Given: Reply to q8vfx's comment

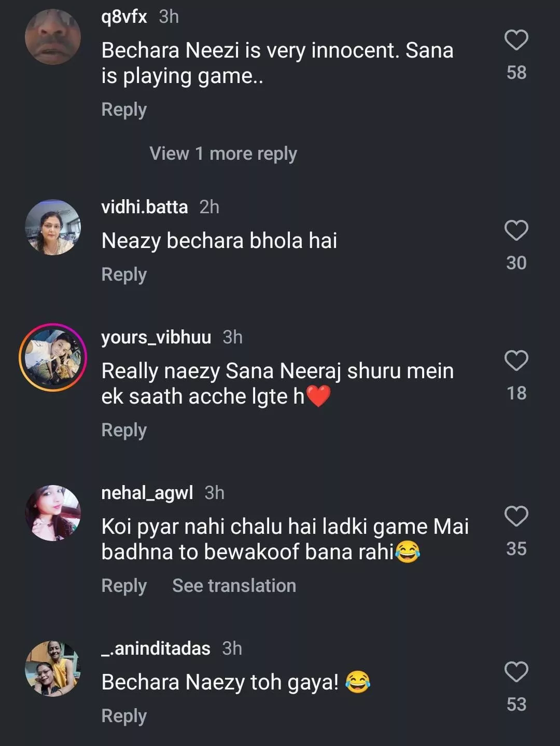Looking at the screenshot, I should (124, 110).
